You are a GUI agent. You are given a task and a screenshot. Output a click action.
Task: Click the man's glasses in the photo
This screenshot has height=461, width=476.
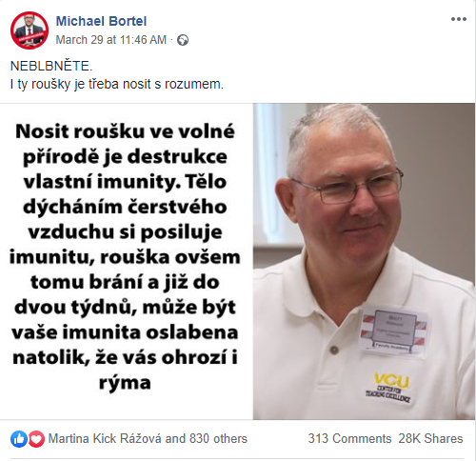[349, 186]
